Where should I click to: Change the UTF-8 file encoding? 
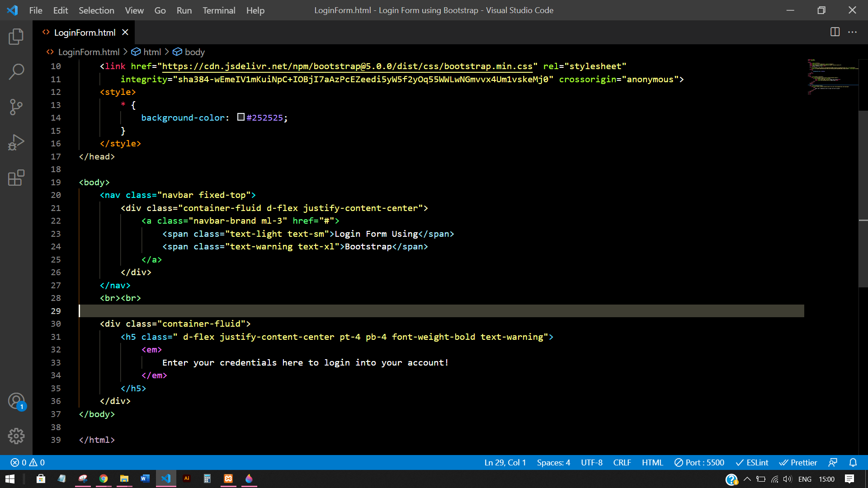click(591, 462)
